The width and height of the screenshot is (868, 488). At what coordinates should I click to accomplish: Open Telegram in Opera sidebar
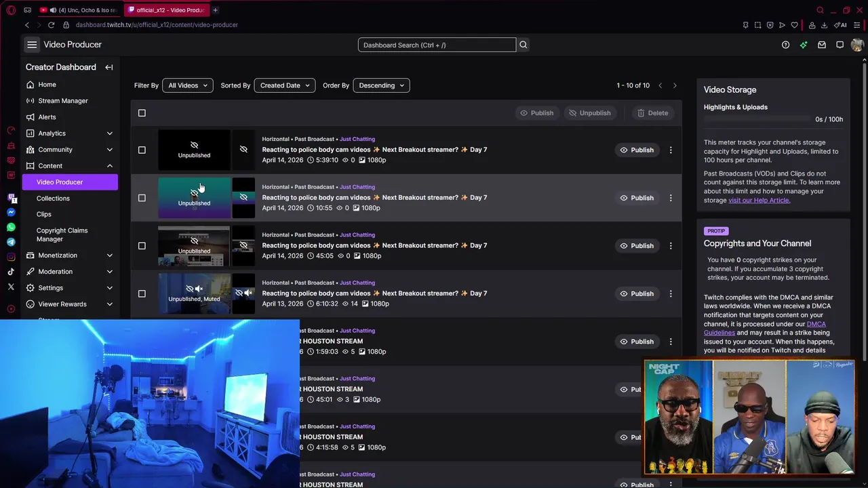11,242
